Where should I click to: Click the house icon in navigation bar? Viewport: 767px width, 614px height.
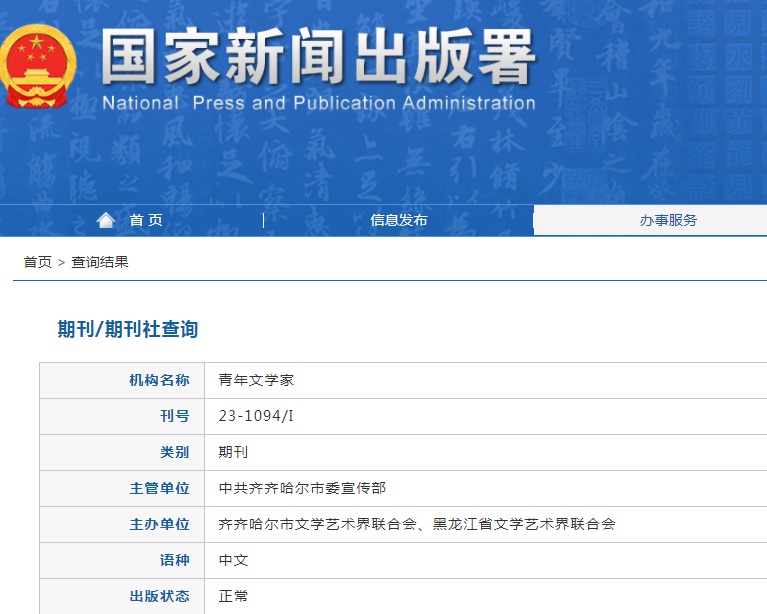pos(106,220)
